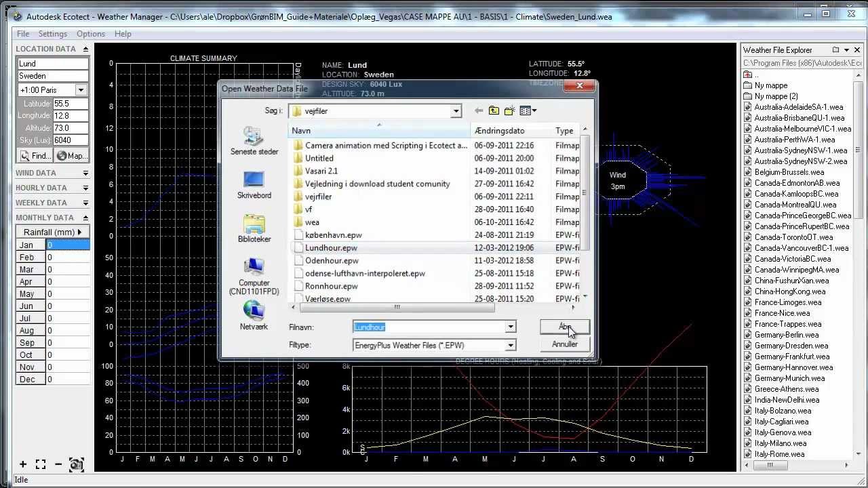The width and height of the screenshot is (868, 488).
Task: Open the Settings menu
Action: tap(52, 34)
